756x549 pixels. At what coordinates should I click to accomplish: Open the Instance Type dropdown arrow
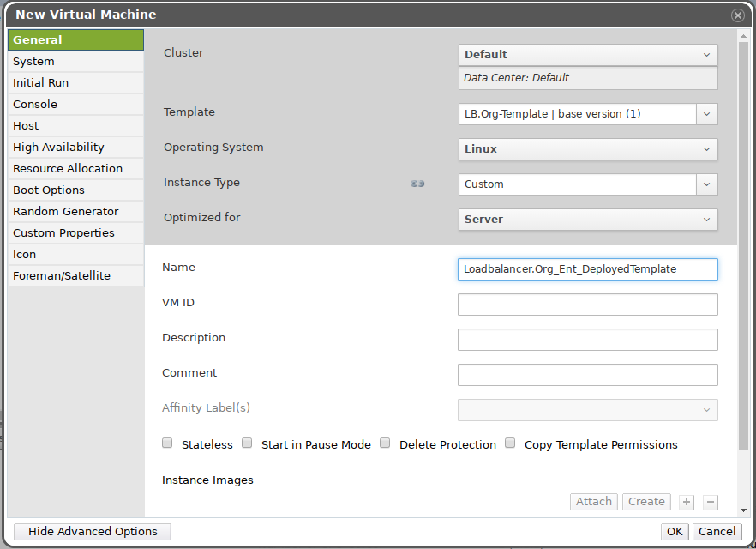coord(706,184)
